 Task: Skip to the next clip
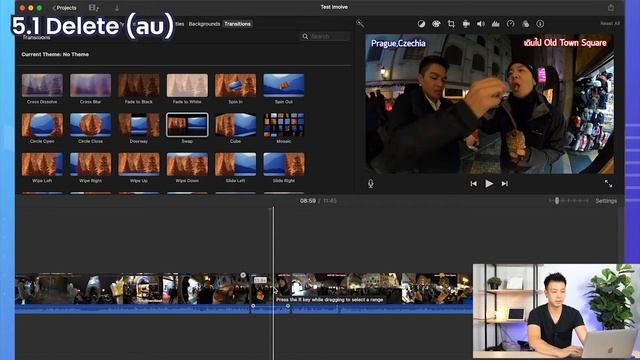point(504,184)
